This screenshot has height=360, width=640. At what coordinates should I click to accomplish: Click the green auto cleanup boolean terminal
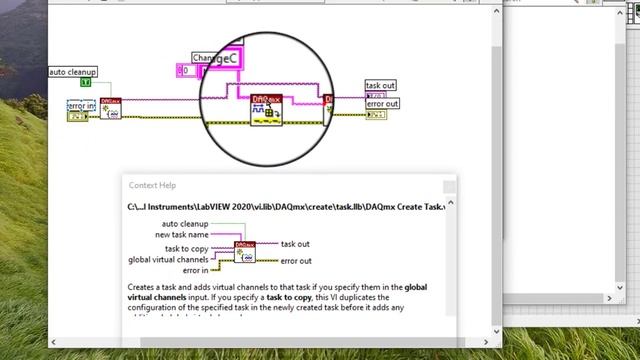coord(85,82)
